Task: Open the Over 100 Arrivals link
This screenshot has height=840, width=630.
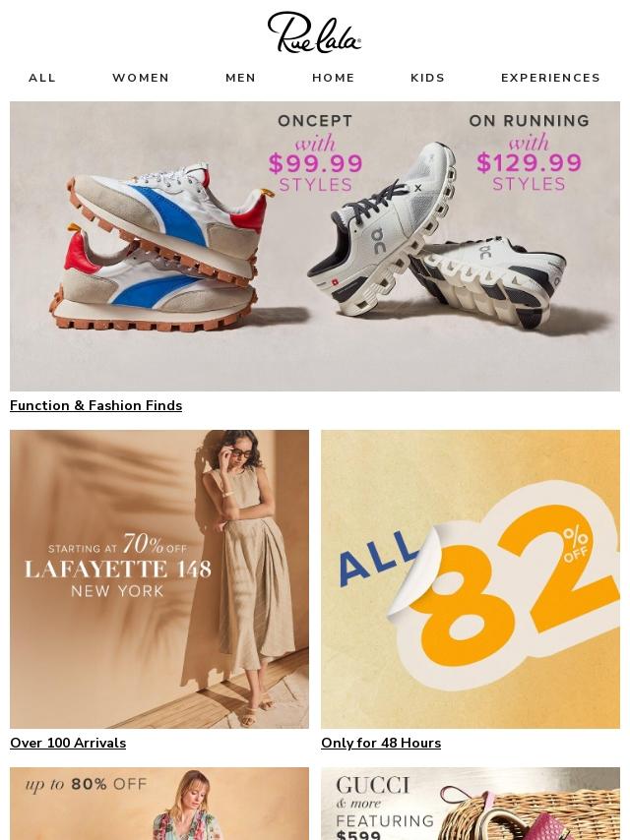Action: [68, 743]
